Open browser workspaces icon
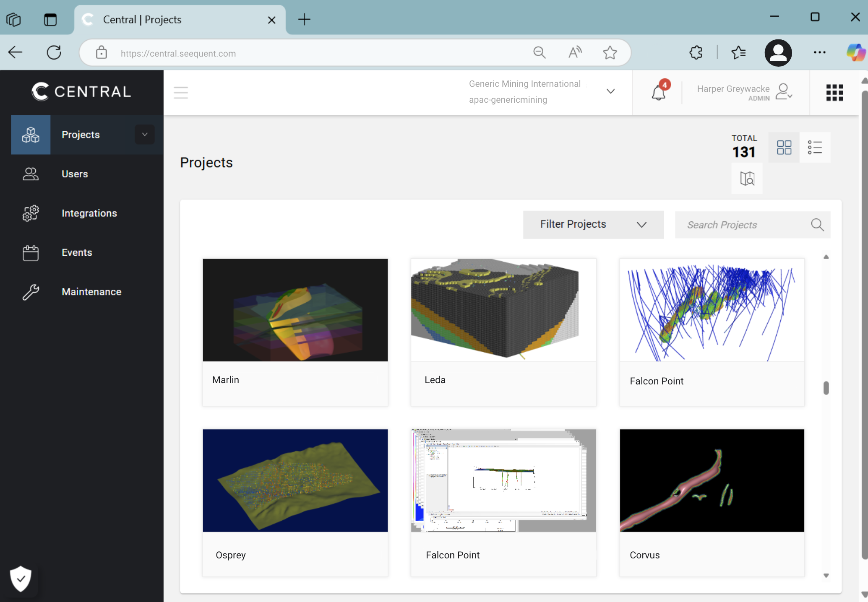 coord(13,19)
